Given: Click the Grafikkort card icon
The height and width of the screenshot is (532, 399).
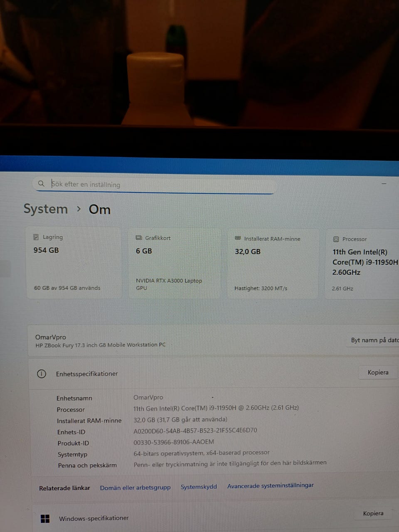Looking at the screenshot, I should 139,238.
